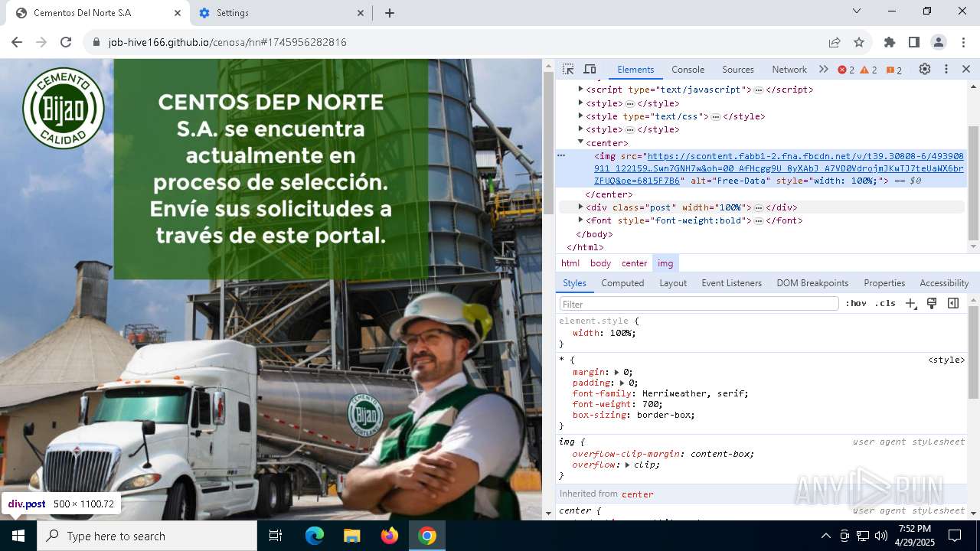Expand the style type text/css node

pyautogui.click(x=580, y=116)
